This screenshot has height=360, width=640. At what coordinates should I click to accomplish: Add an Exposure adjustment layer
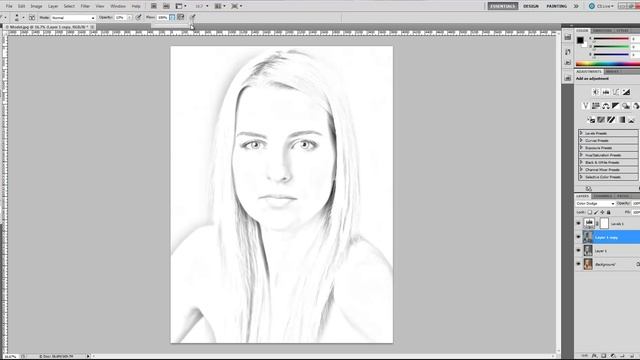pyautogui.click(x=626, y=92)
